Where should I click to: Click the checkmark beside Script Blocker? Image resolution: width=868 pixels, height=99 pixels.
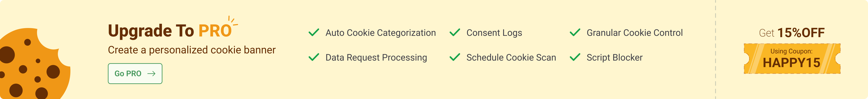click(575, 57)
